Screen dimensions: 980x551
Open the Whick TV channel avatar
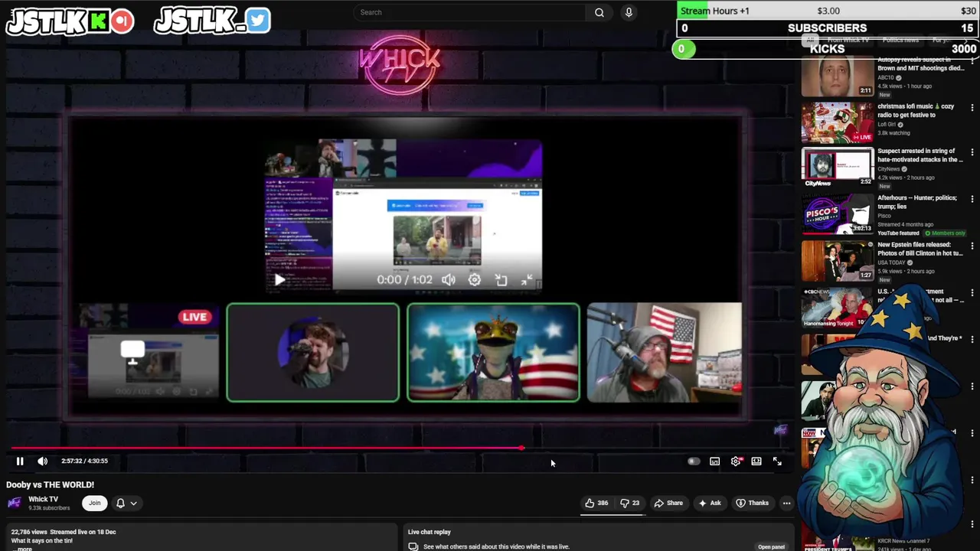tap(14, 503)
